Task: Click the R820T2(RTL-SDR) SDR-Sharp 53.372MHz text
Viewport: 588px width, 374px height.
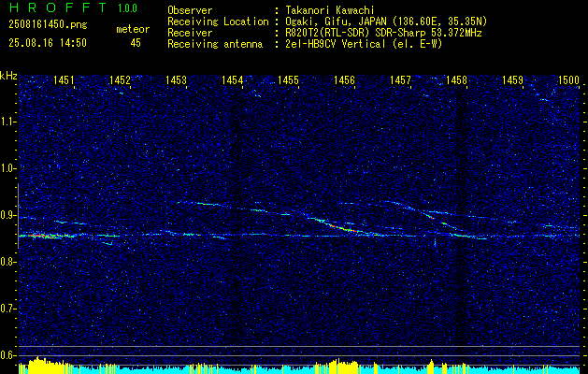Action: click(383, 33)
